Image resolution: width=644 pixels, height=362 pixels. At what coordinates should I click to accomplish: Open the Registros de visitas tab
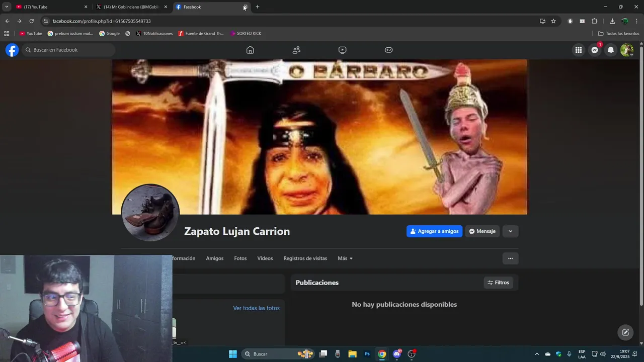[x=305, y=258]
